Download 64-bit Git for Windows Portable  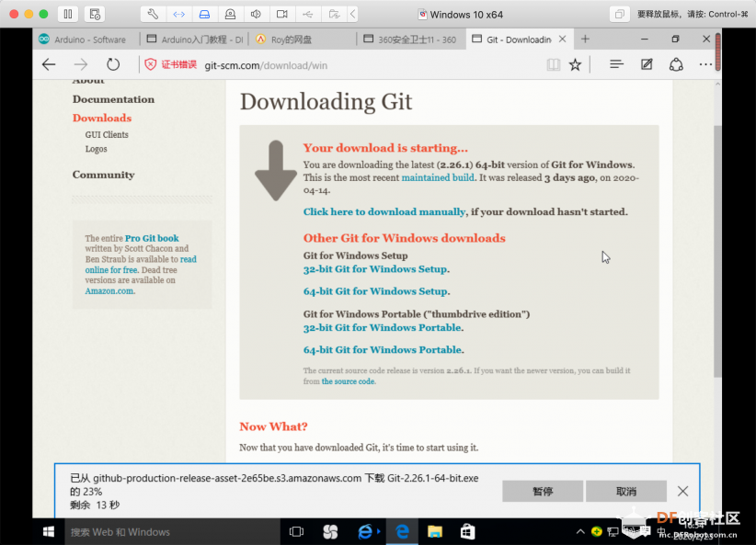tap(383, 350)
